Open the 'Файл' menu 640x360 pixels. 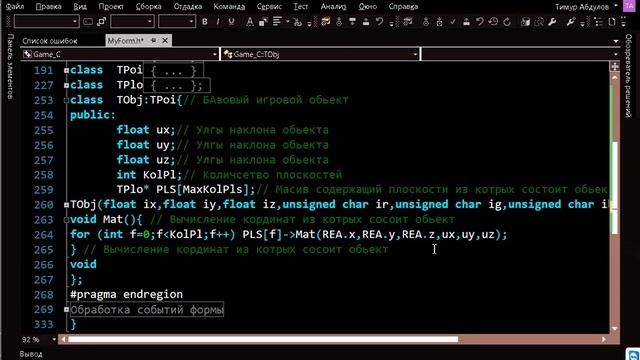[x=15, y=7]
